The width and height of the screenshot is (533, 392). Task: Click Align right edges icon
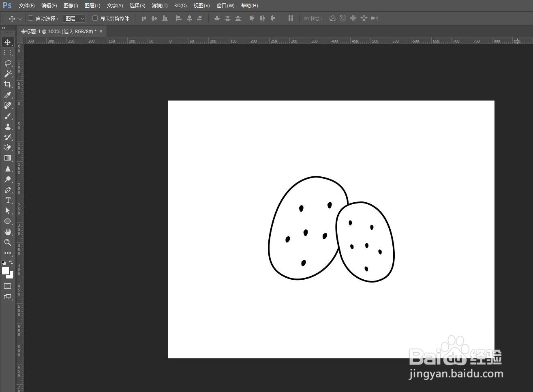pyautogui.click(x=200, y=18)
